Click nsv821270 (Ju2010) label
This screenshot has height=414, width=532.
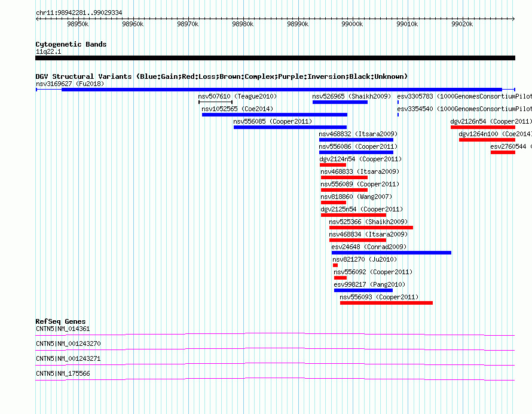(365, 259)
